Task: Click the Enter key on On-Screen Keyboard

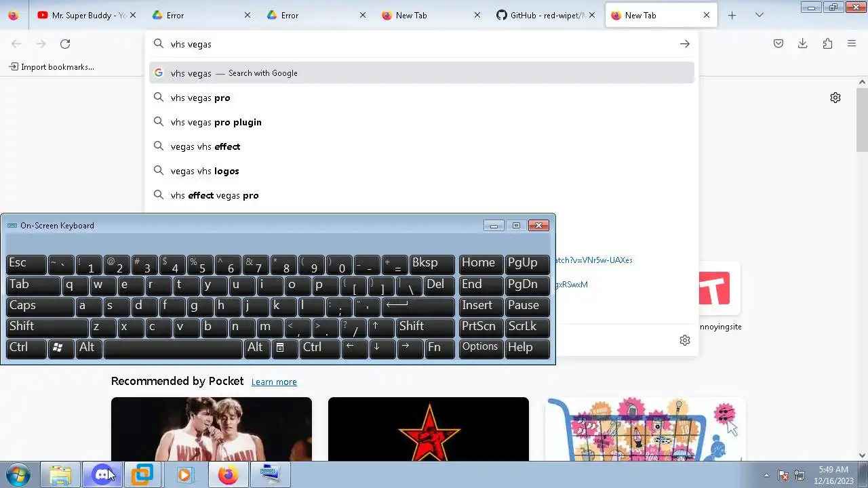Action: pos(418,306)
